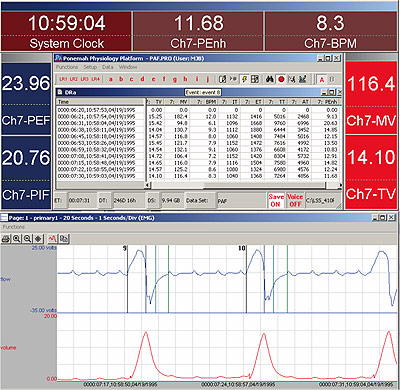The image size is (400, 390).
Task: Select the 10:59:03 data row
Action: (x=198, y=176)
